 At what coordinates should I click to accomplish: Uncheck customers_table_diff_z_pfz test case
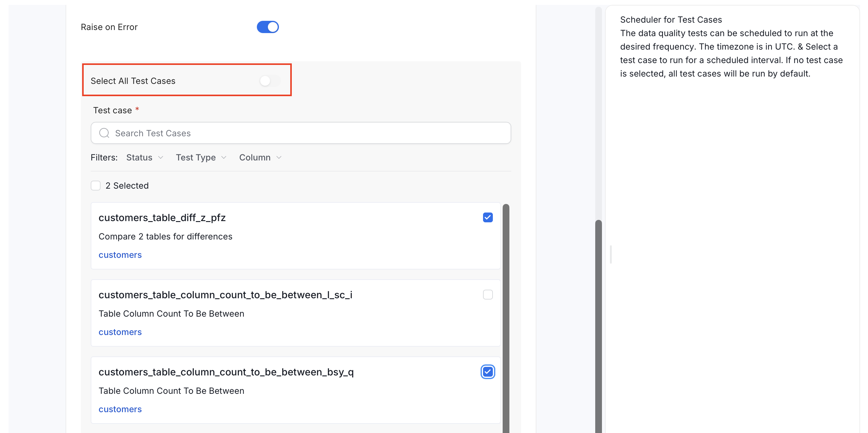488,217
